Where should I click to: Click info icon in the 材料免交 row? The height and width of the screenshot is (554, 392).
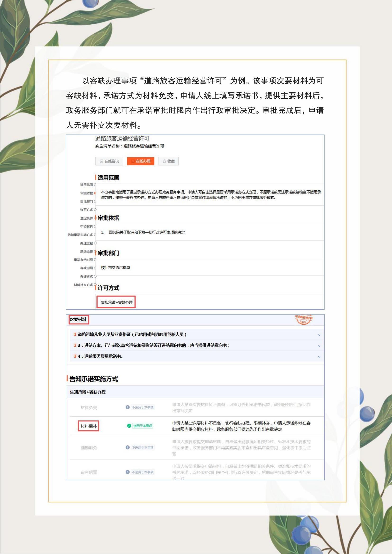[128, 407]
